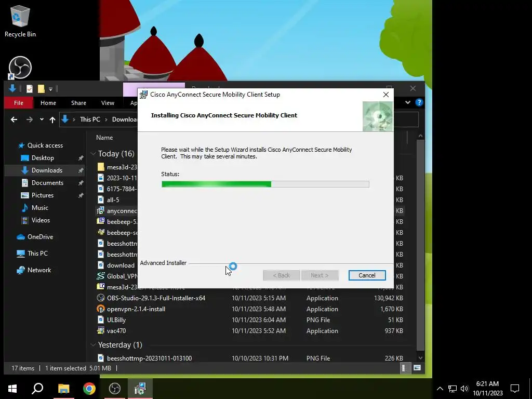Click the Properties quick access toolbar icon
532x399 pixels.
[x=30, y=89]
